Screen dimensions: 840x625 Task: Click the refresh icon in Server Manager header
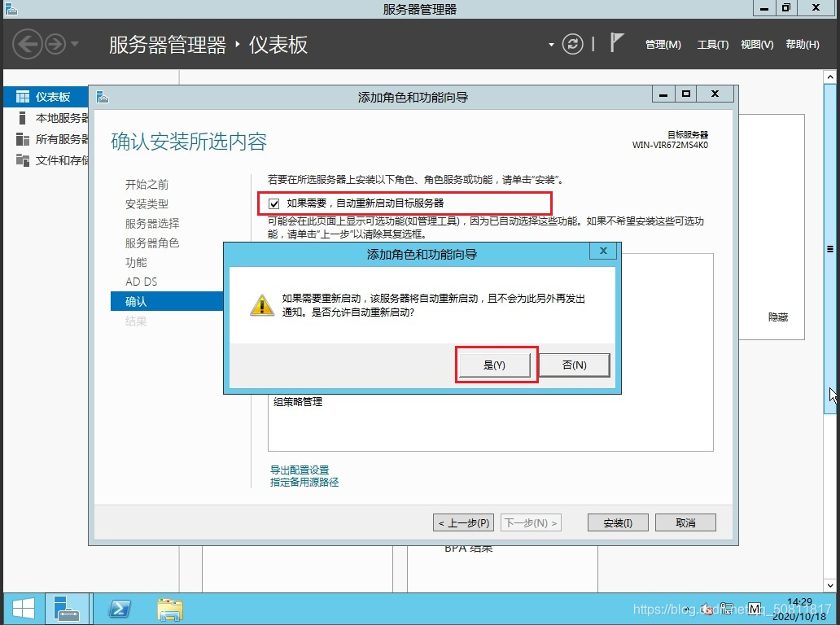coord(572,44)
